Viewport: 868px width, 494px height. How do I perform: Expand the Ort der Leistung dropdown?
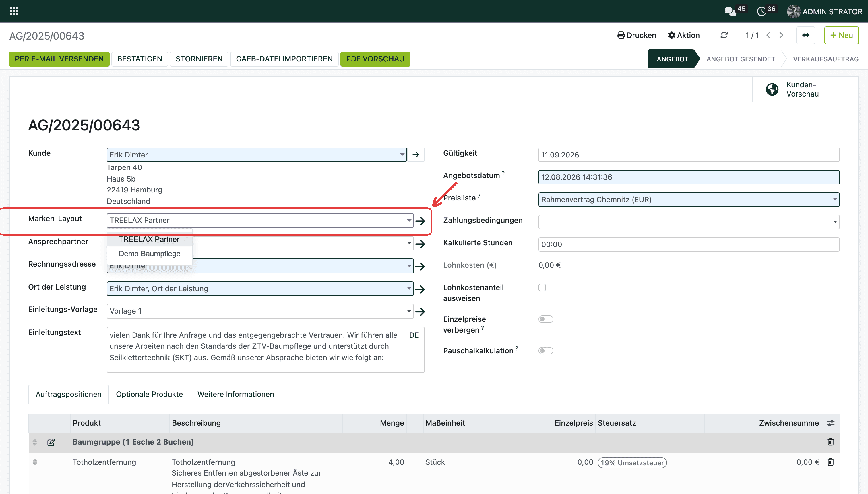(x=409, y=289)
